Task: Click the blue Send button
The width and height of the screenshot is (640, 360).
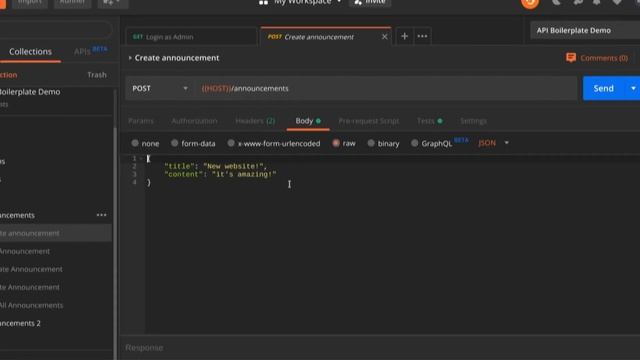Action: tap(604, 88)
